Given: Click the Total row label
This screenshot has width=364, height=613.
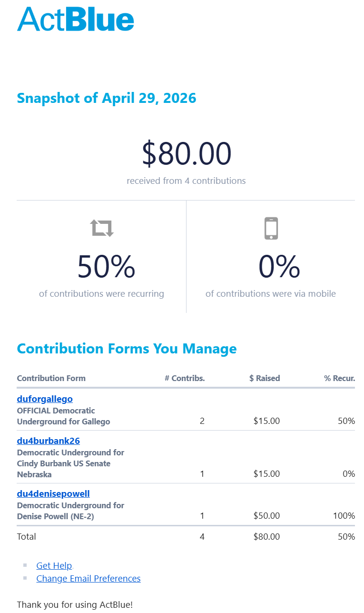Looking at the screenshot, I should point(27,537).
